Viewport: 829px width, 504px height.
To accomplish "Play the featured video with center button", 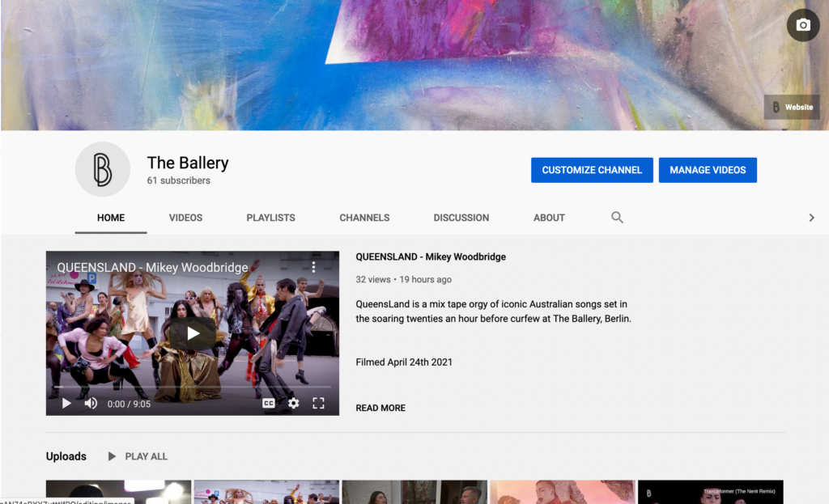I will [193, 333].
